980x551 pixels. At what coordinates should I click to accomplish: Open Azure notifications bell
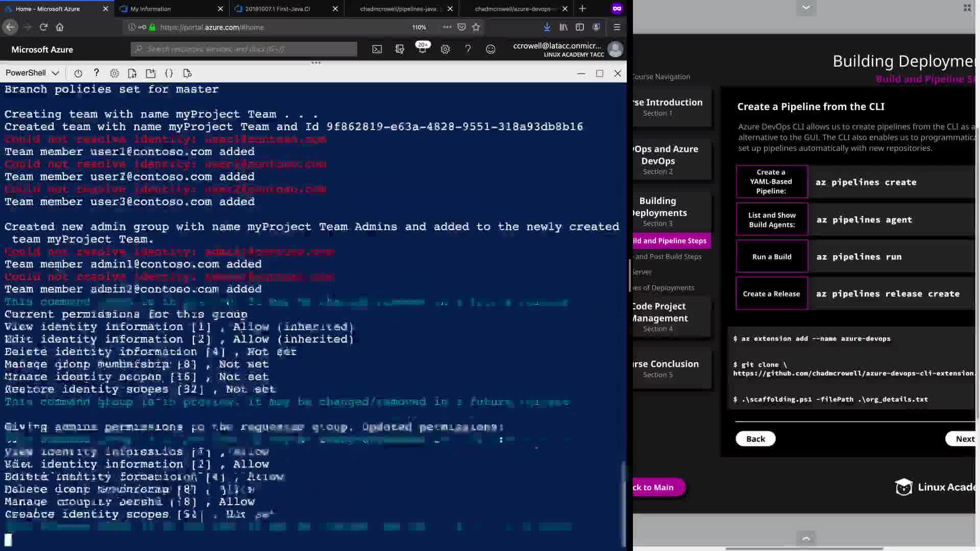coord(422,49)
